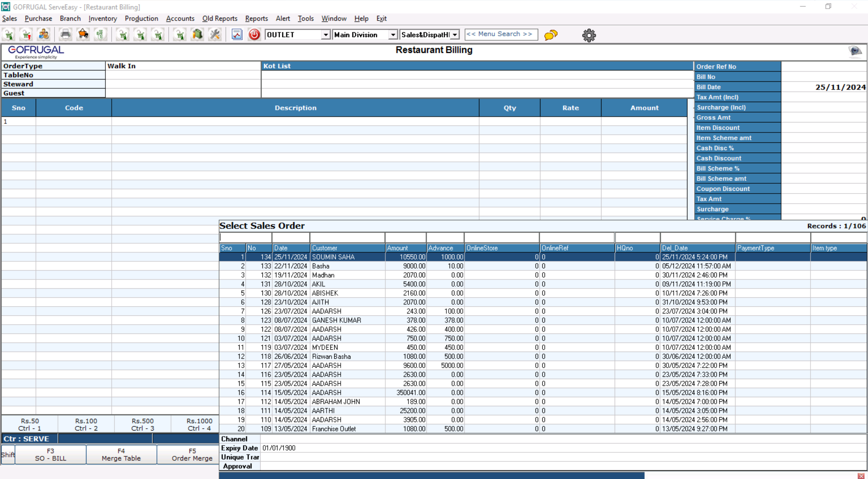Click the wrench tools icon
This screenshot has height=479, width=868.
(215, 34)
